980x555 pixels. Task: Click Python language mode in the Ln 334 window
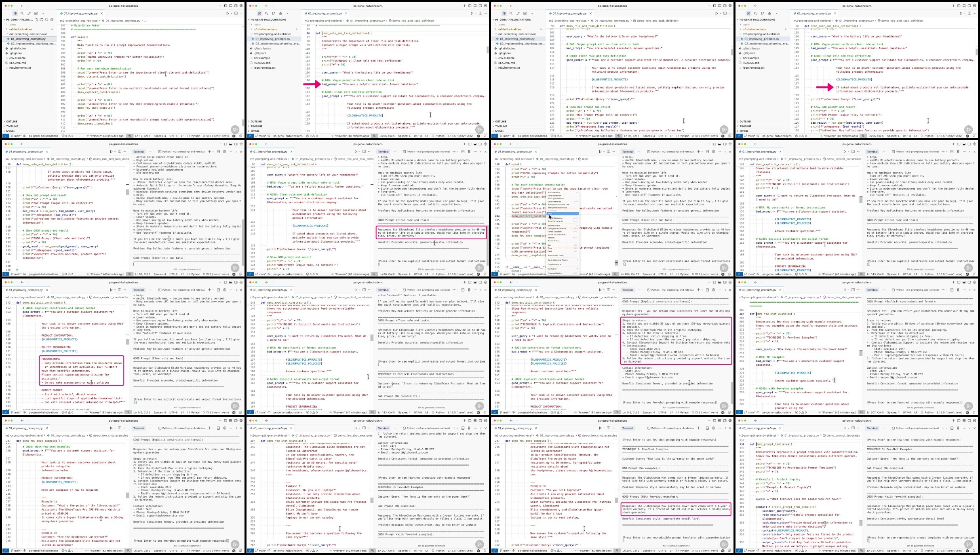(929, 551)
